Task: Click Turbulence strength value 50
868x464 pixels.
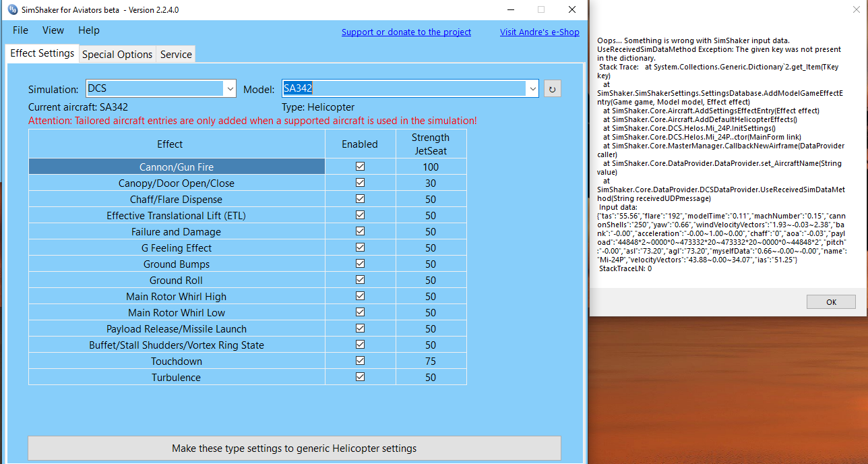Action: [x=431, y=377]
